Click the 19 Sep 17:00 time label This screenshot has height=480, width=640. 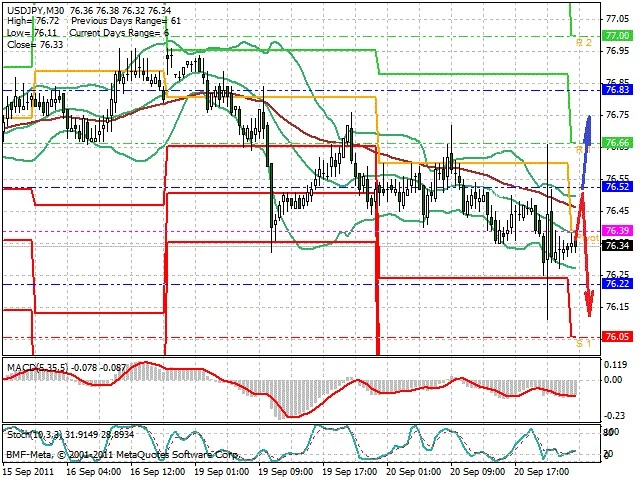point(350,472)
